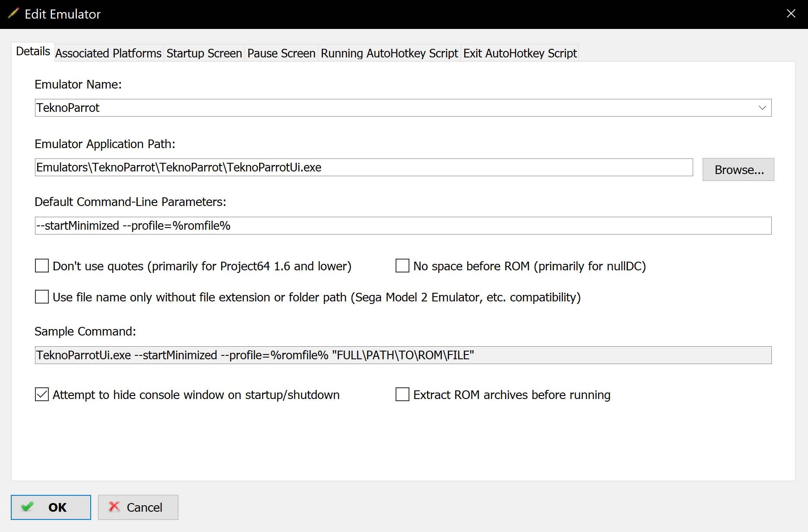This screenshot has width=808, height=532.
Task: Click the pencil icon in the title bar
Action: [14, 14]
